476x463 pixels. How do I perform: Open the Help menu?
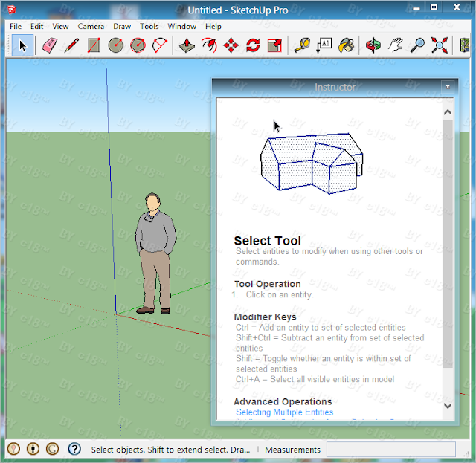click(213, 27)
